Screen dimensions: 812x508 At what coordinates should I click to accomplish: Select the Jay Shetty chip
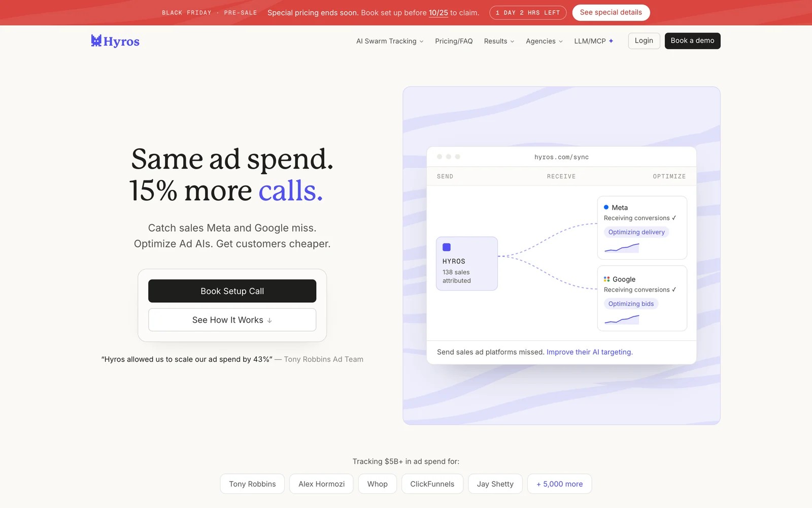coord(495,484)
